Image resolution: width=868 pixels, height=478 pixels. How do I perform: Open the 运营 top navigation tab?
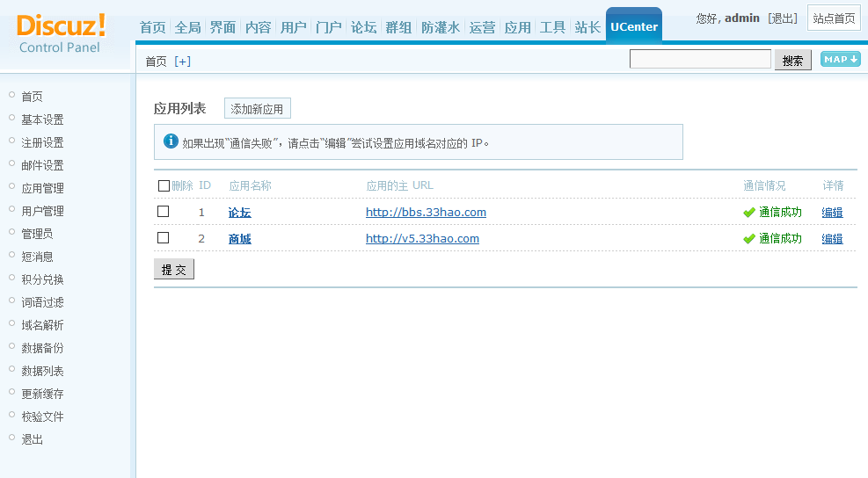482,27
